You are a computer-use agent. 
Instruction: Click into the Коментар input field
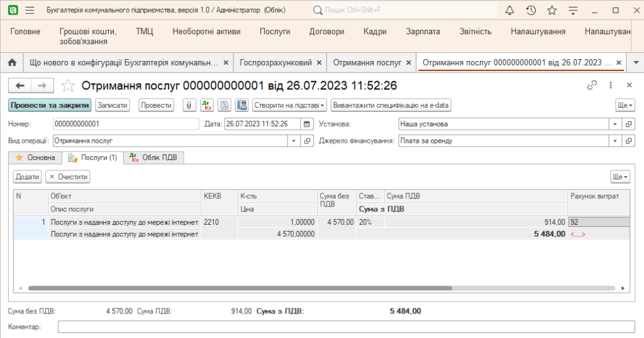click(x=345, y=327)
